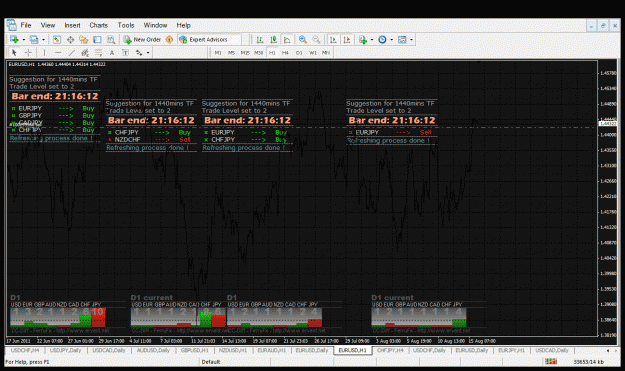Switch timeframe to M15
This screenshot has width=625, height=371.
[x=245, y=53]
